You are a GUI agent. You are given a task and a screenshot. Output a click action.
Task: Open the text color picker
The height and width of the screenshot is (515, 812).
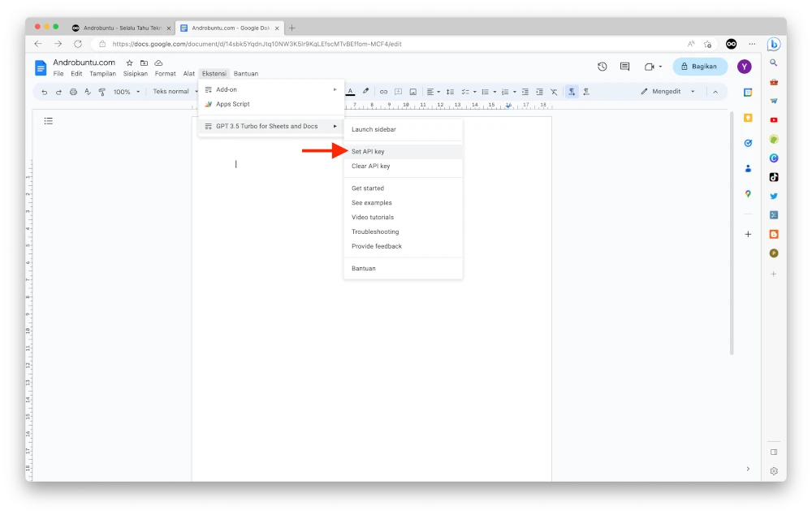[349, 91]
